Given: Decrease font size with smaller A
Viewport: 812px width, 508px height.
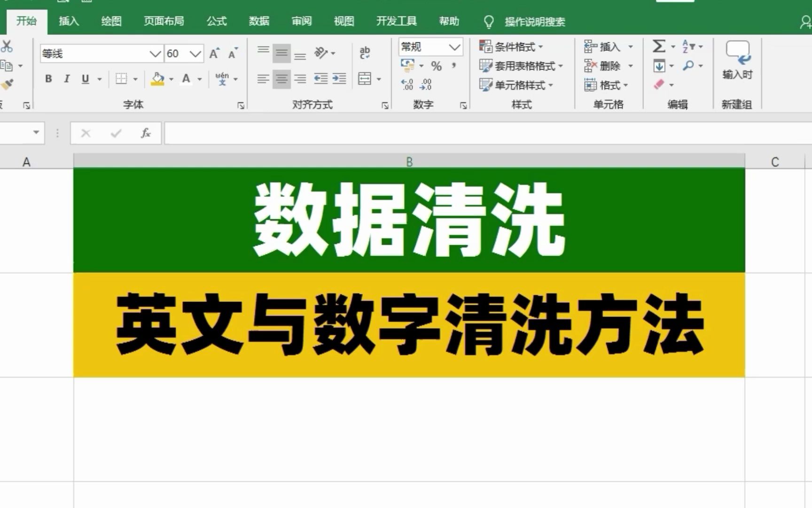Looking at the screenshot, I should [x=233, y=53].
